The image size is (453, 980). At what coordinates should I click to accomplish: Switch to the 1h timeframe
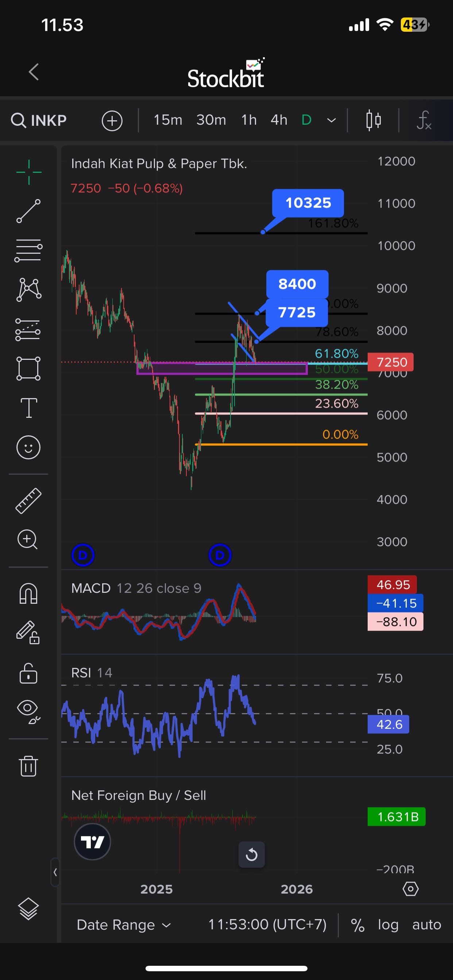click(249, 120)
